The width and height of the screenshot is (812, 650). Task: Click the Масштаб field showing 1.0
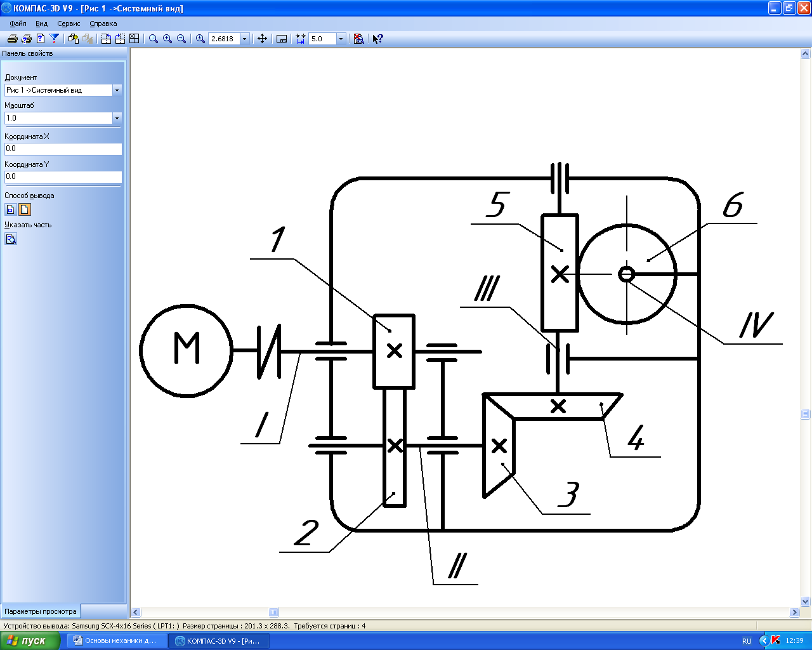[x=58, y=118]
